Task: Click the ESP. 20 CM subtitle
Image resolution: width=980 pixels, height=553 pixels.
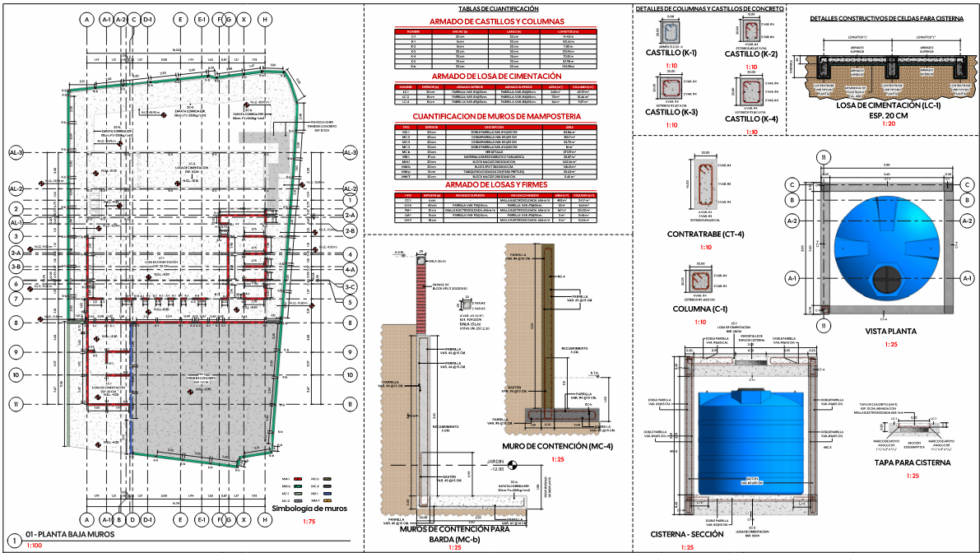Action: (x=888, y=115)
